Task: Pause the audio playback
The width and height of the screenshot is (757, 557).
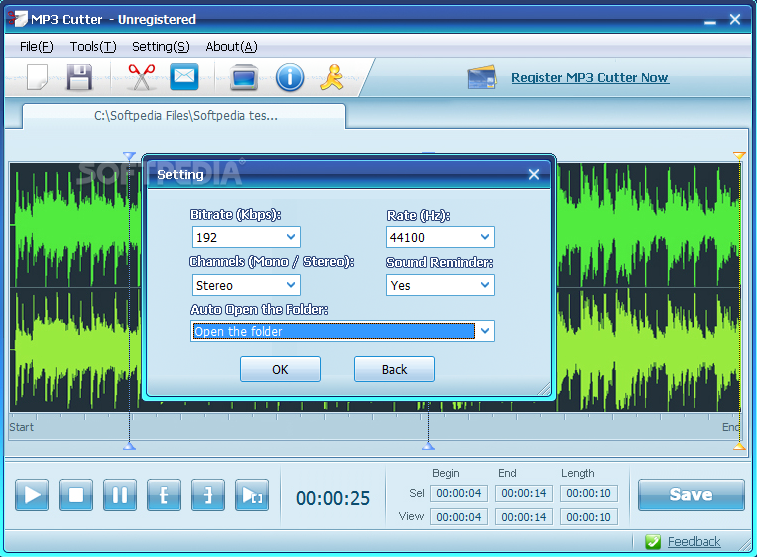Action: point(120,495)
